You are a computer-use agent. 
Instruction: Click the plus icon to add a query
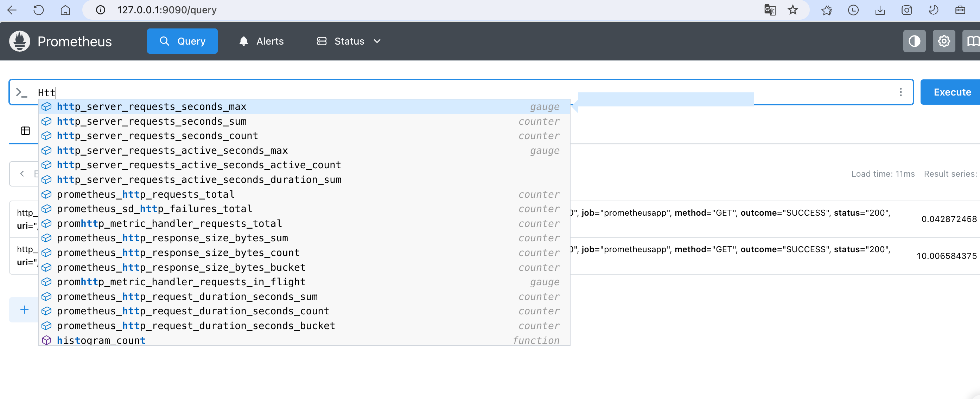click(x=24, y=309)
